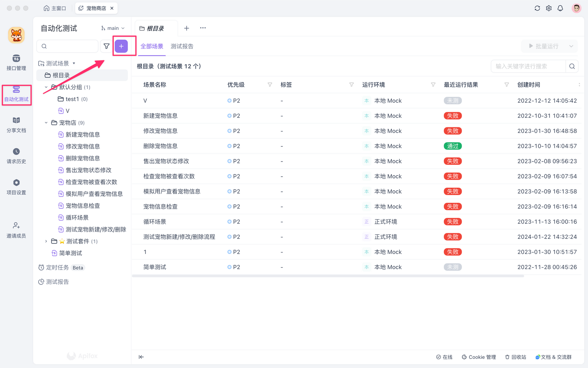Open 项目设置 from the sidebar
The image size is (588, 368).
coord(16,187)
